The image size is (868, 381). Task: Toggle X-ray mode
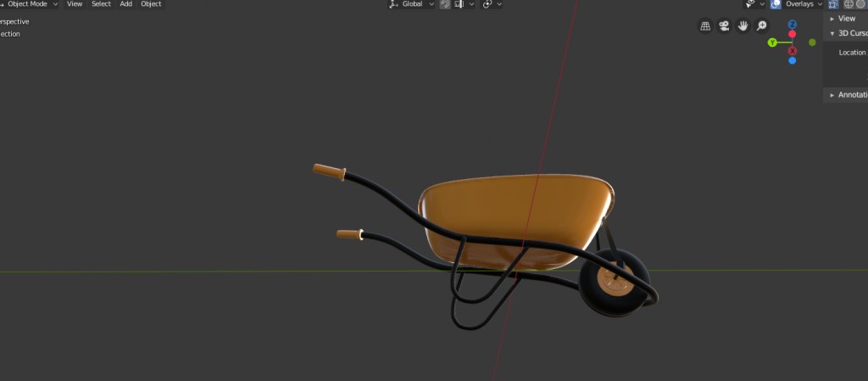pos(832,4)
